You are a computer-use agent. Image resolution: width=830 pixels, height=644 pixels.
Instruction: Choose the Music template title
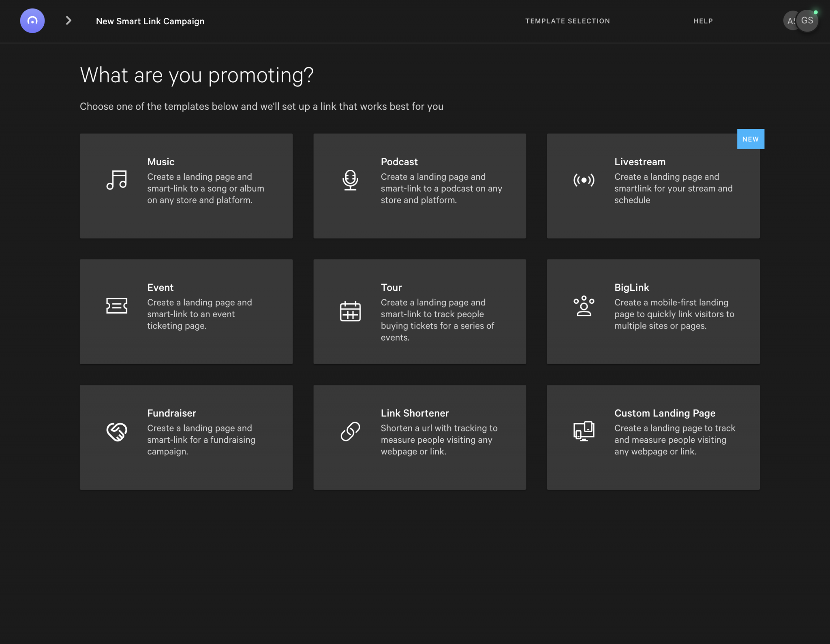pyautogui.click(x=161, y=162)
